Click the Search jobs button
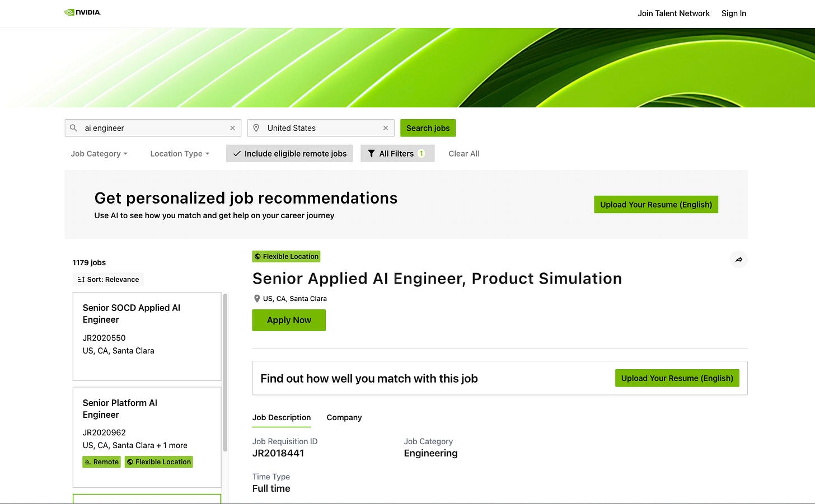 click(x=428, y=128)
